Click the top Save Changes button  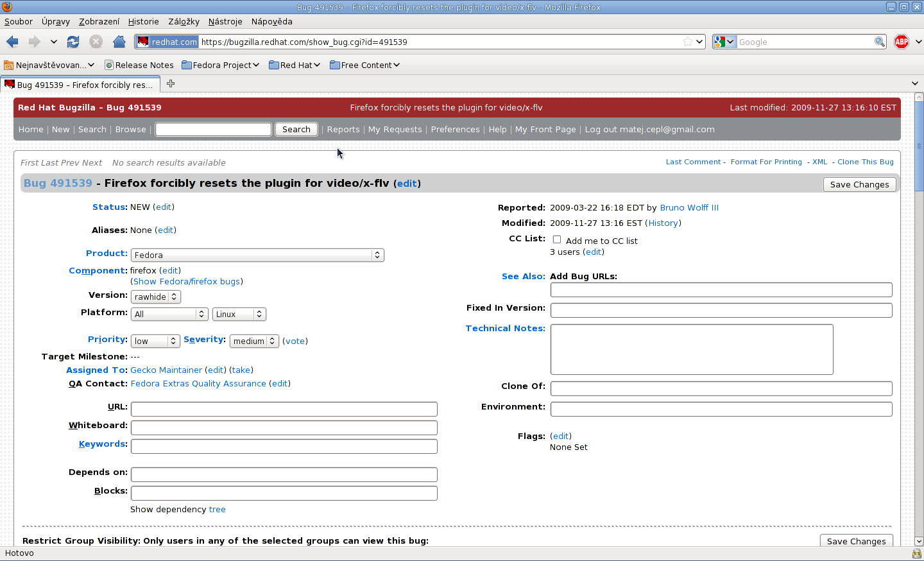(859, 184)
